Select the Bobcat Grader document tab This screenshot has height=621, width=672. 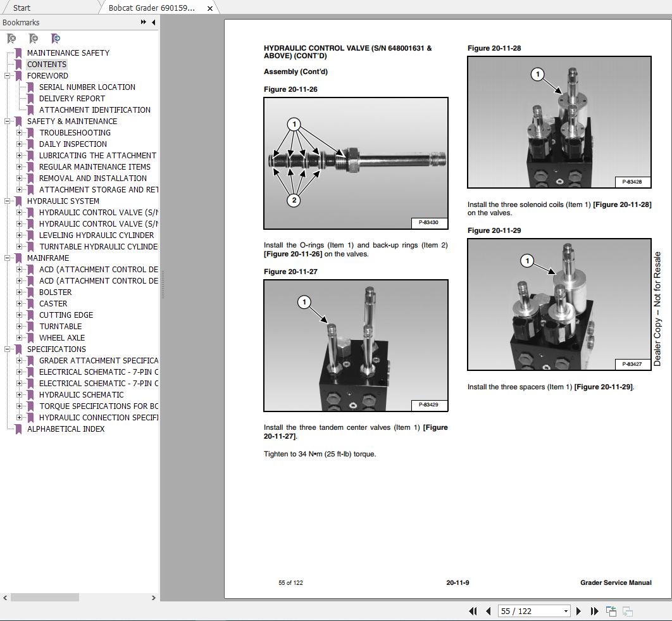pyautogui.click(x=151, y=8)
